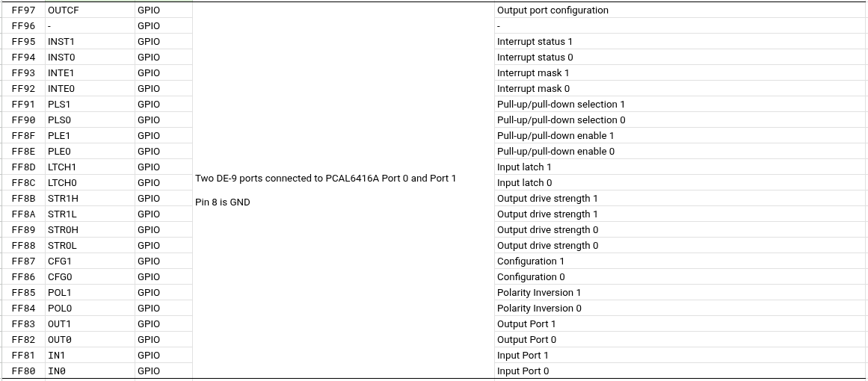Select the "Pull-up/pull-down enable 0" cell

pyautogui.click(x=555, y=152)
